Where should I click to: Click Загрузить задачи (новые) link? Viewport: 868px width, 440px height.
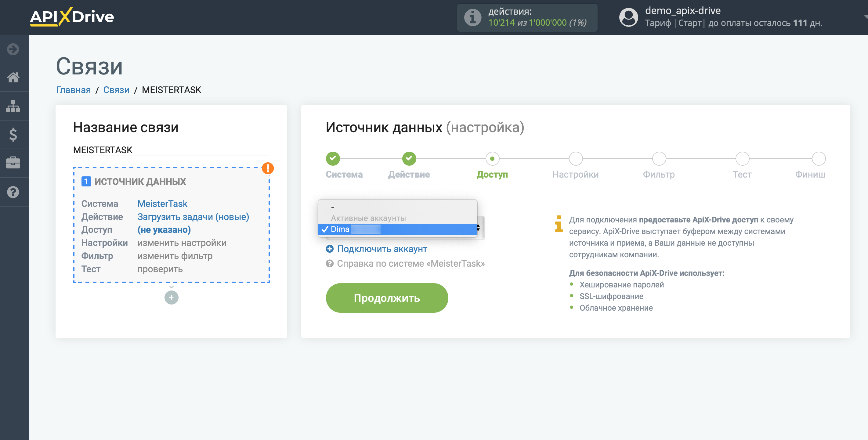pyautogui.click(x=193, y=217)
